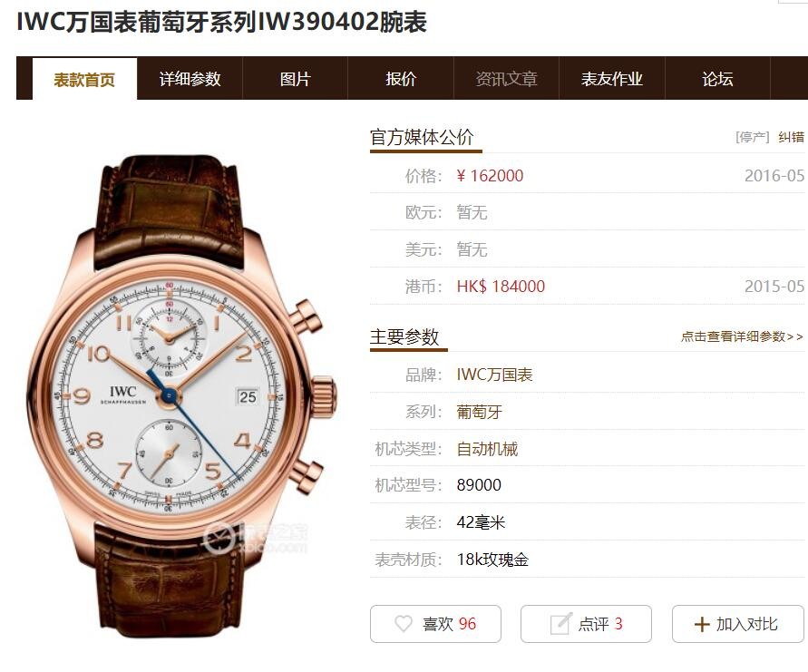This screenshot has height=672, width=808.
Task: Open the 报价 tab
Action: point(401,79)
